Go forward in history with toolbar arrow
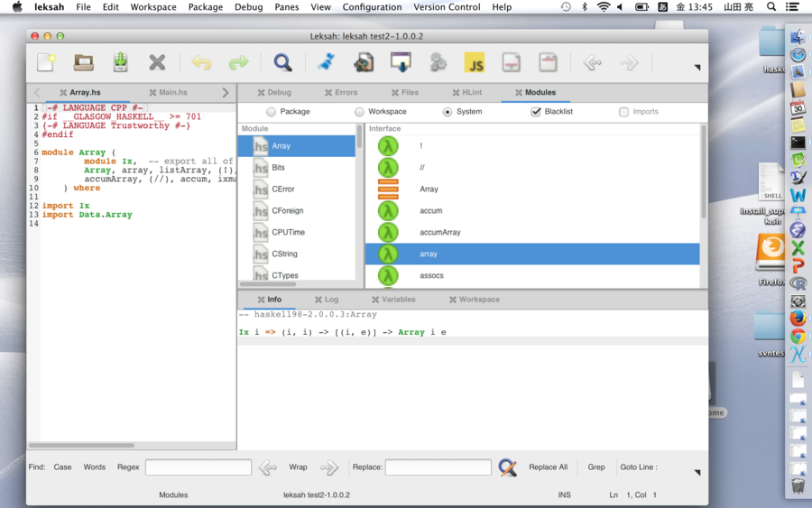Image resolution: width=812 pixels, height=508 pixels. coord(629,62)
